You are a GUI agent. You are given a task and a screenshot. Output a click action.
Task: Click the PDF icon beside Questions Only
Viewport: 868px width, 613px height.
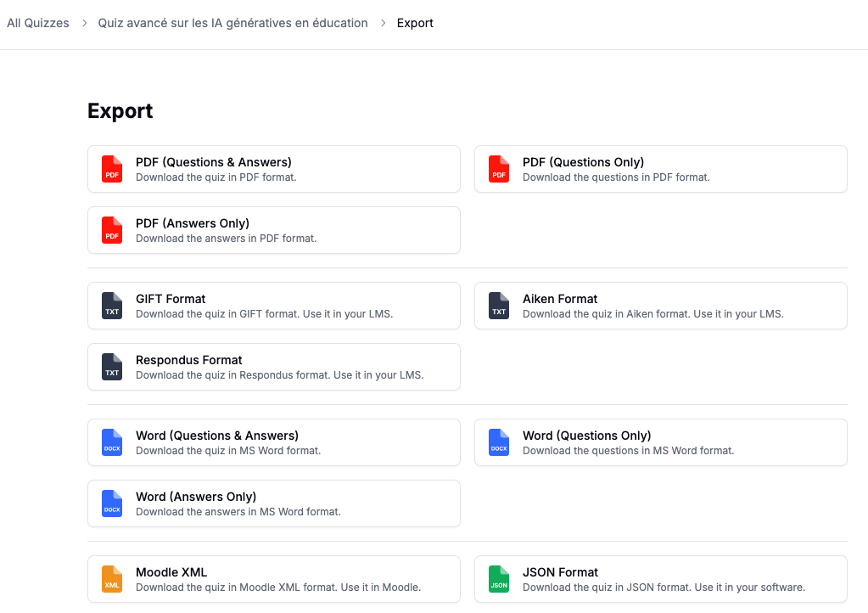coord(499,169)
